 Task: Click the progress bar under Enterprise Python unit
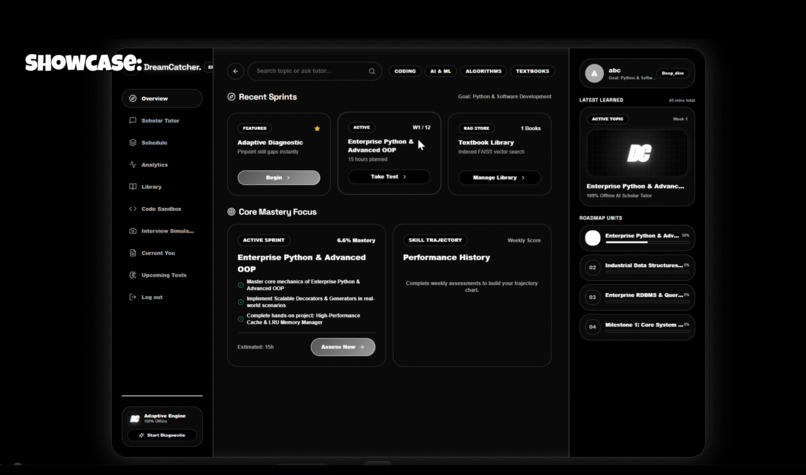pos(647,242)
